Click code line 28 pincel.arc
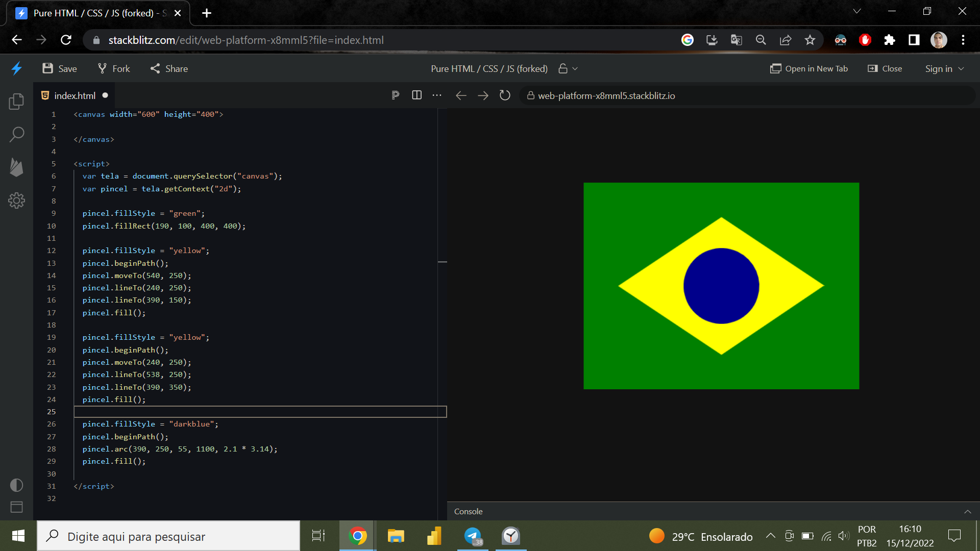This screenshot has height=551, width=980. (x=180, y=449)
